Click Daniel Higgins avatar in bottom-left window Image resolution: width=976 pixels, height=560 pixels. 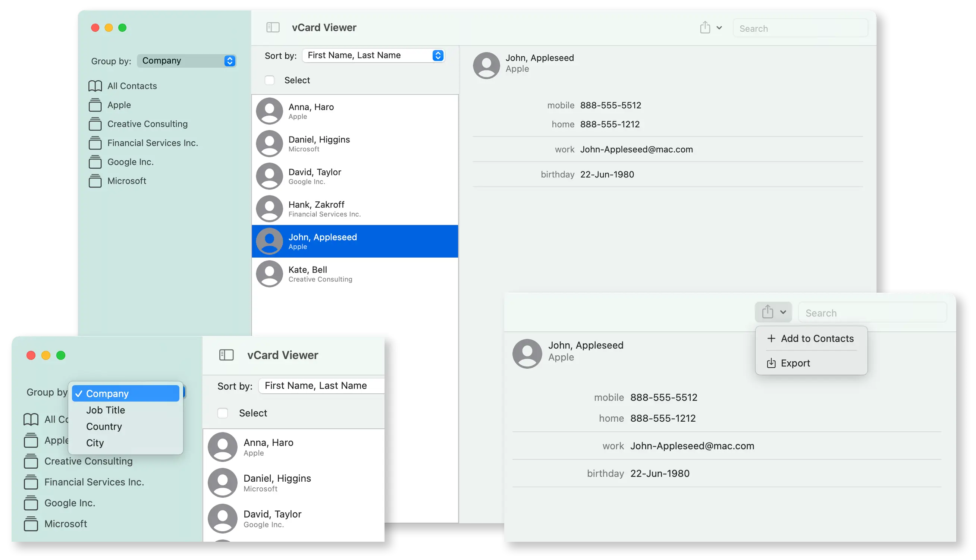point(222,483)
